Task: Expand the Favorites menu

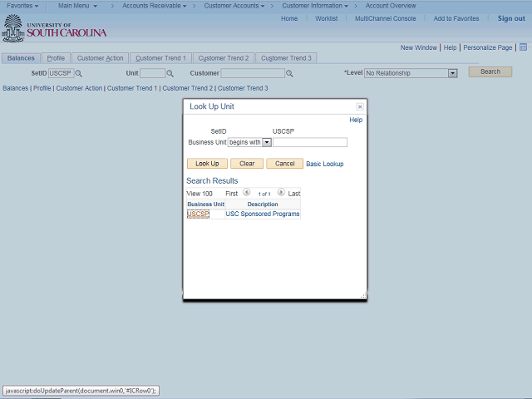Action: (x=22, y=6)
